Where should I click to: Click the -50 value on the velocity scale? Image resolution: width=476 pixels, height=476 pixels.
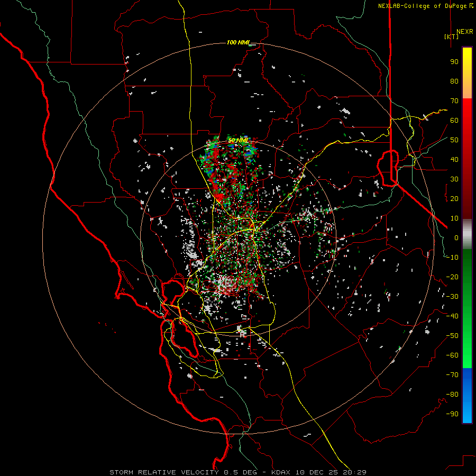[452, 336]
